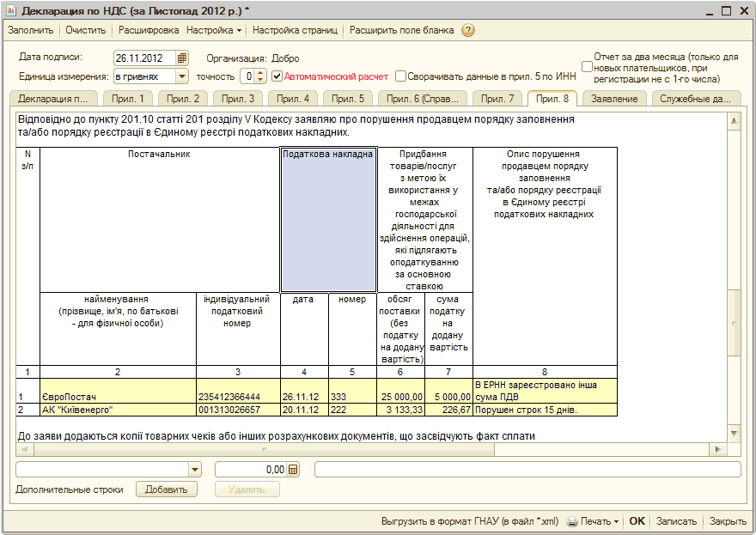Switch to the Декларация tab

53,99
